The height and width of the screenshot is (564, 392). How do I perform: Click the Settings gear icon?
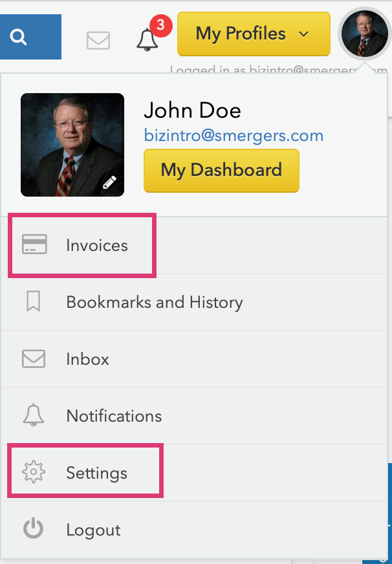[x=34, y=473]
